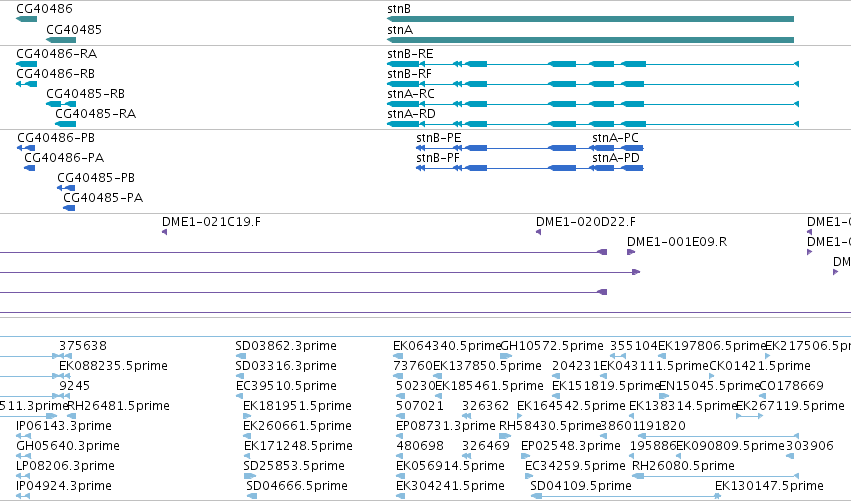
Task: Click EST GH10572.5prime
Action: 552,346
